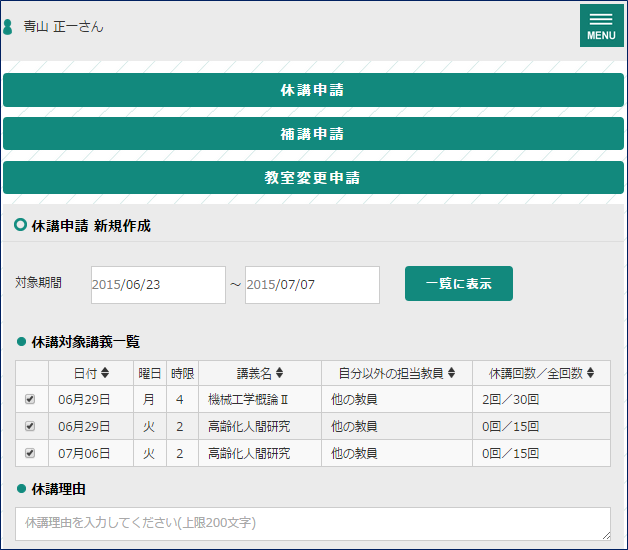Screen dimensions: 628x550
Task: Click the 曜日 column header
Action: coord(150,373)
